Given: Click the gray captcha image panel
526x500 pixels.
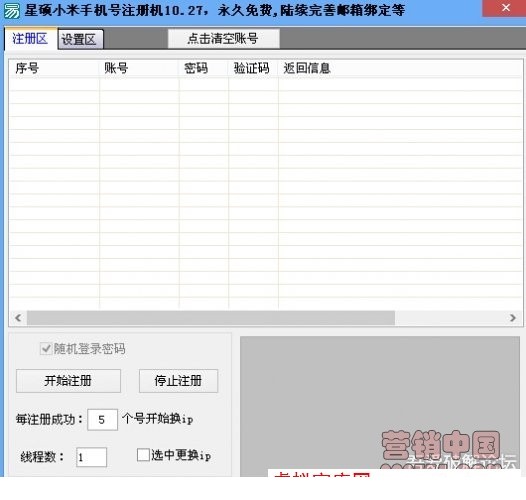Looking at the screenshot, I should 380,406.
